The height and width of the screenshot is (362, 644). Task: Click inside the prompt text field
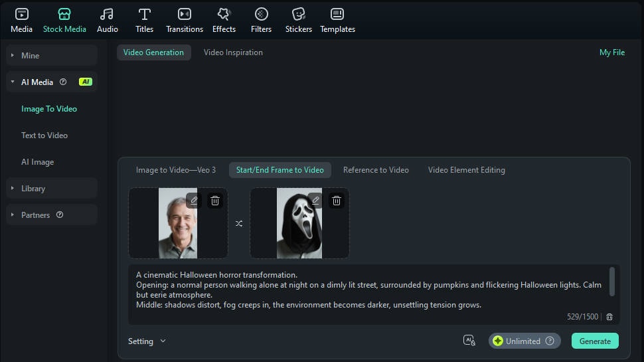374,295
